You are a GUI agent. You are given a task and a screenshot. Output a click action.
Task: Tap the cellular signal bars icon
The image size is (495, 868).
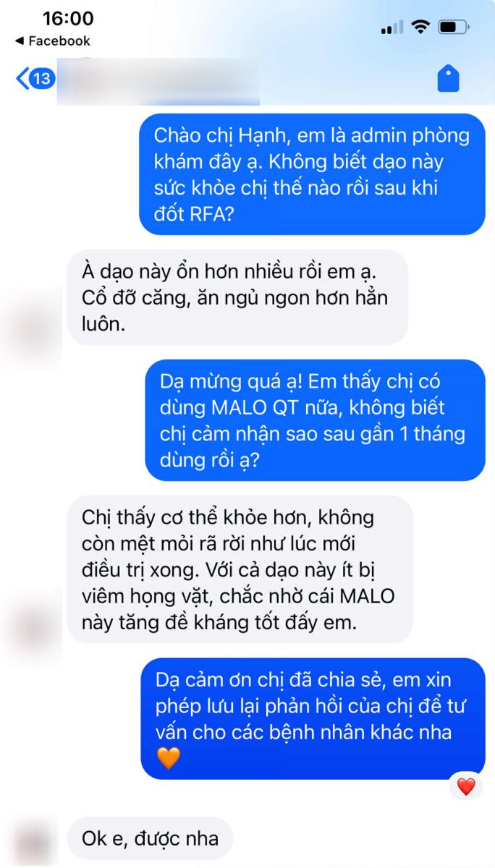click(392, 27)
